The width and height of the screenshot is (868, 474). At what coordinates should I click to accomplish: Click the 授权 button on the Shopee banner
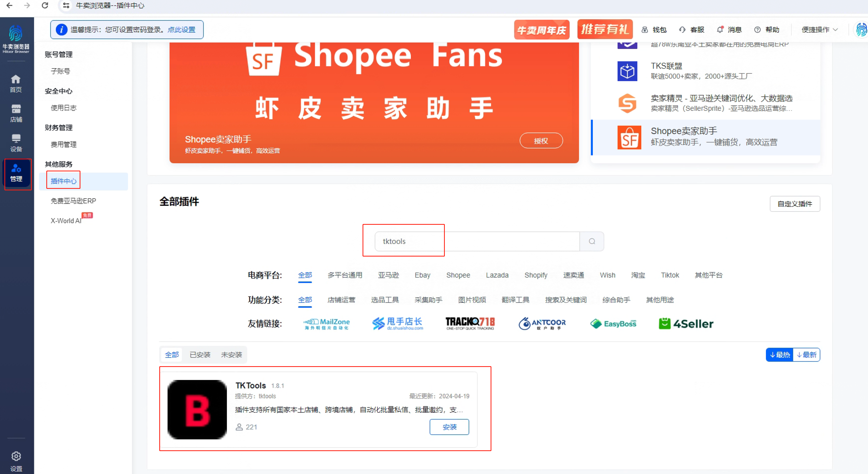coord(541,141)
